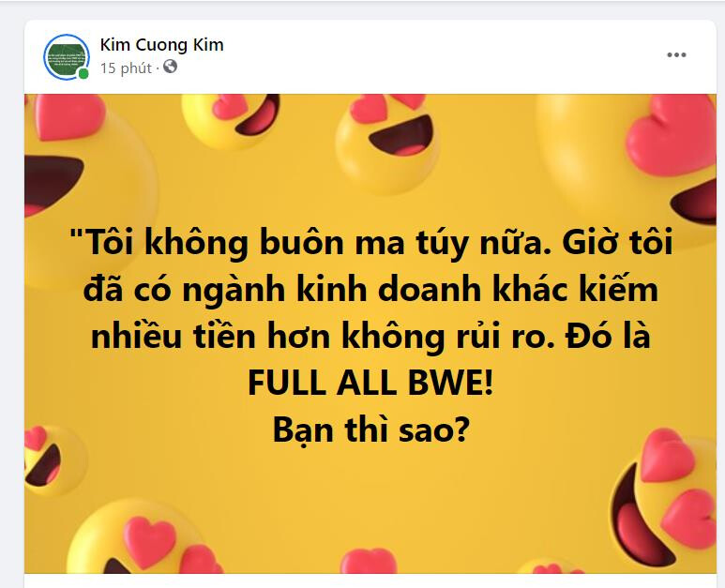The height and width of the screenshot is (588, 725).
Task: Click the large red heart at top right
Action: [672, 134]
